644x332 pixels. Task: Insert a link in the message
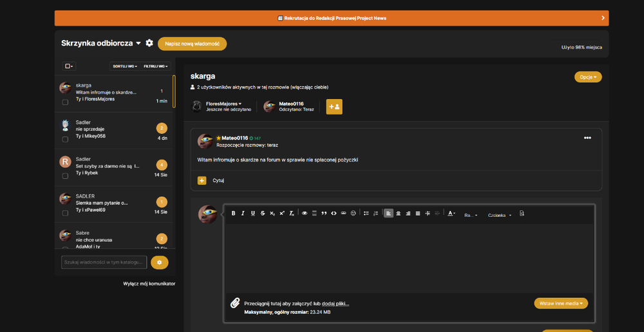[343, 214]
